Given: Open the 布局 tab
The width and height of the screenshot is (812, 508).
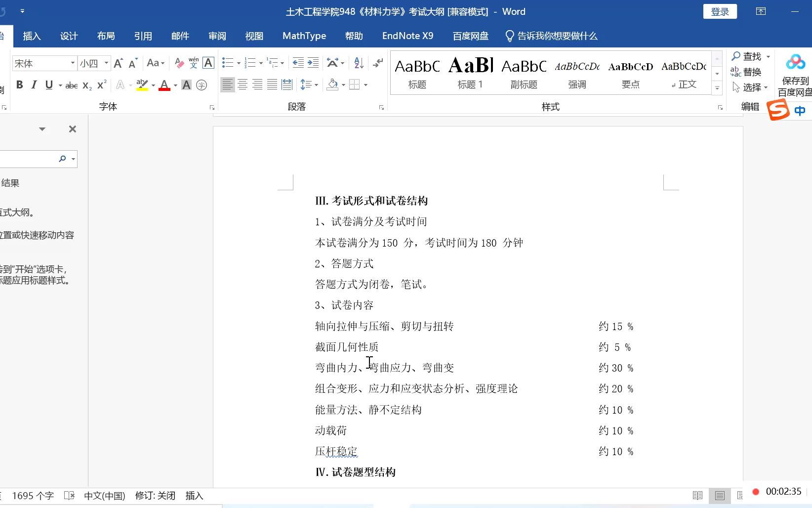Looking at the screenshot, I should pos(106,36).
